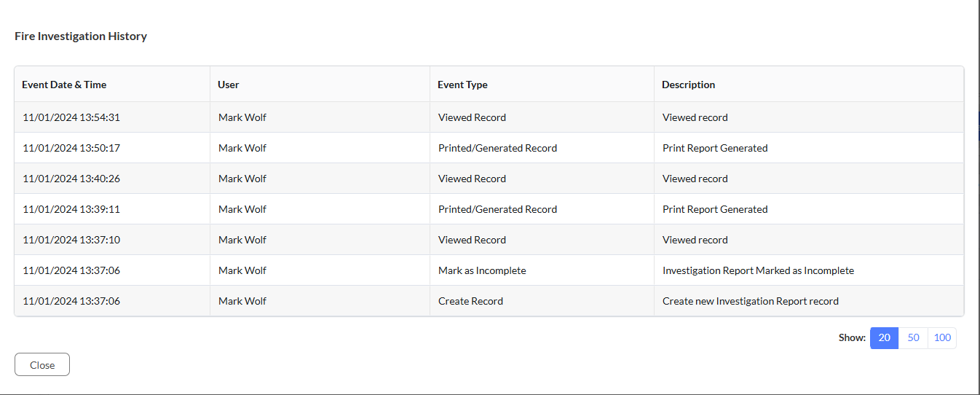Viewport: 980px width, 395px height.
Task: Close the Fire Investigation History dialog
Action: click(x=42, y=364)
